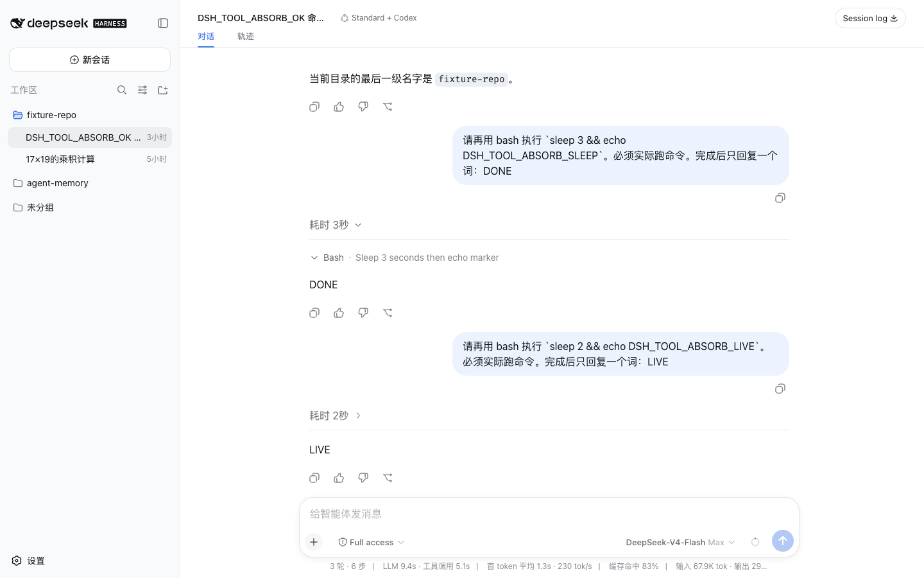Regenerate the fixture-repo answer
Screen dimensions: 924x578
tap(388, 107)
